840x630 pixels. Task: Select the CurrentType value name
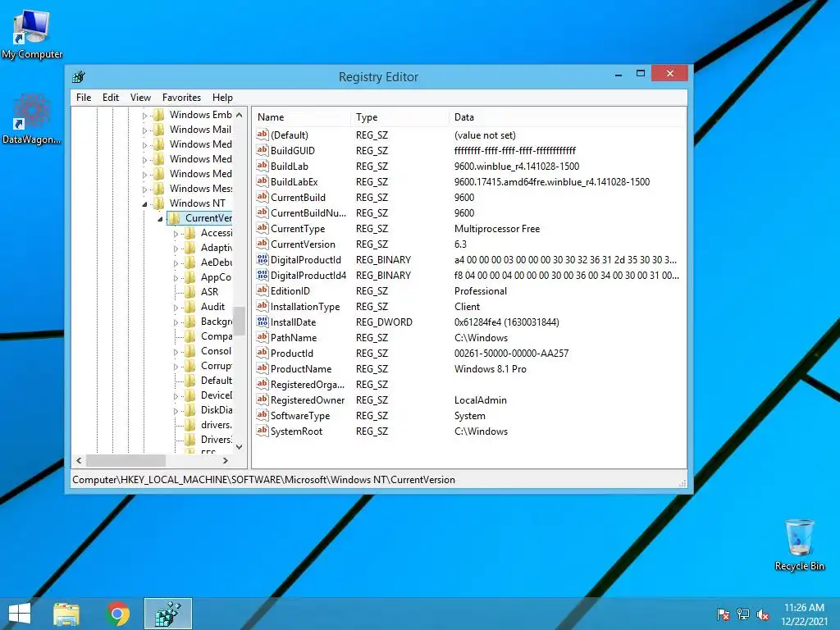297,228
